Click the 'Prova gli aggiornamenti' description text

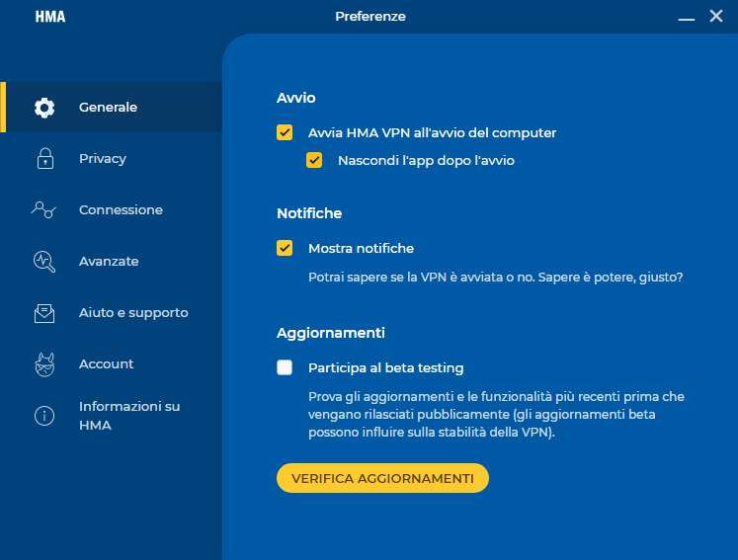pyautogui.click(x=497, y=415)
